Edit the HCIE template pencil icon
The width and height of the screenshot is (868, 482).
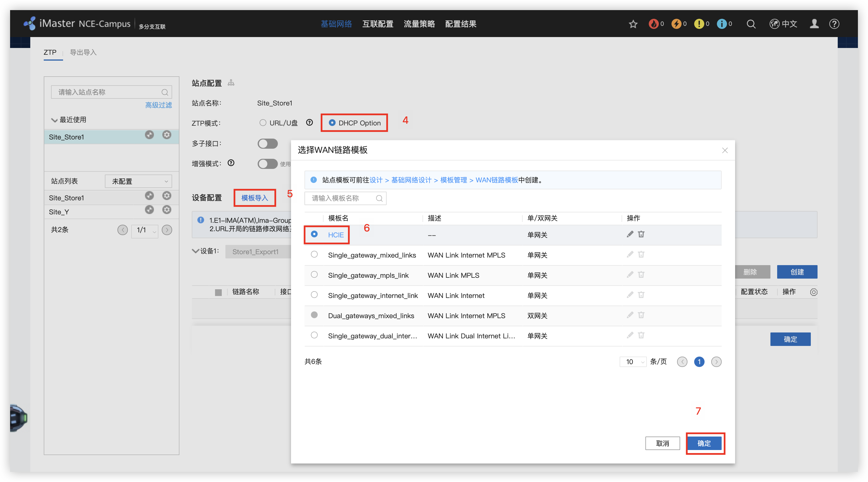[630, 234]
